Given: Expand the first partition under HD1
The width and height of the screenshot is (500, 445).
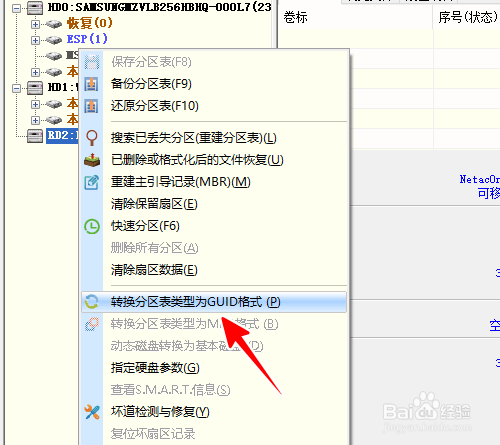Looking at the screenshot, I should point(35,104).
